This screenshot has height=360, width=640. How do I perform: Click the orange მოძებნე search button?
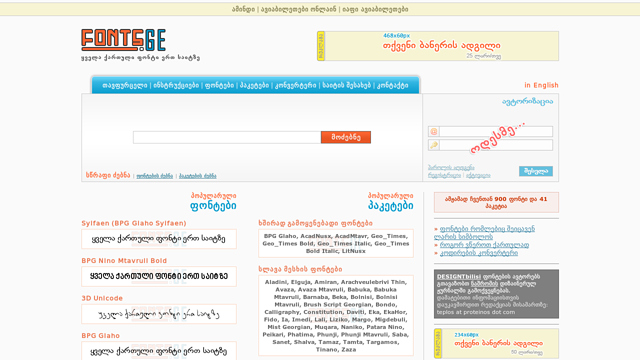346,137
